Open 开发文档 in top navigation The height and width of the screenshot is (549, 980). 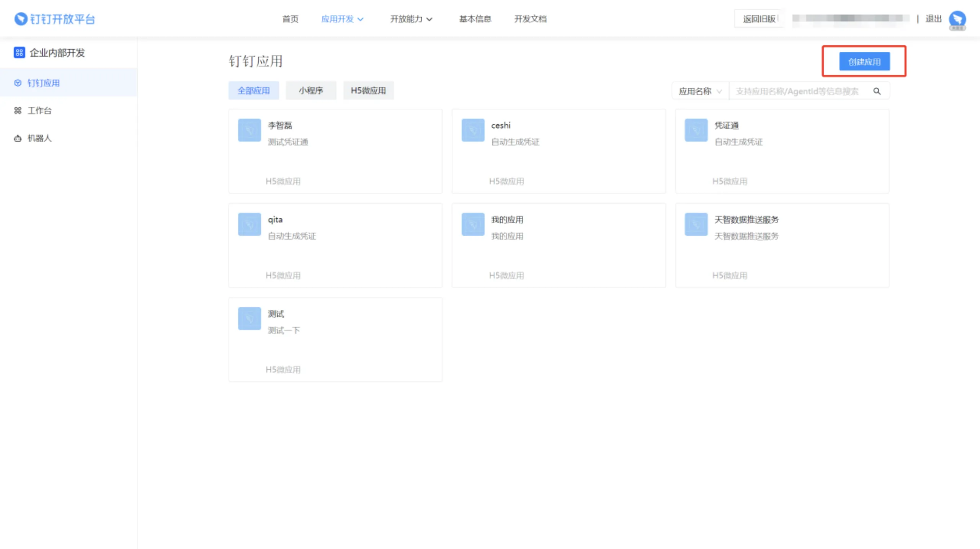coord(530,19)
